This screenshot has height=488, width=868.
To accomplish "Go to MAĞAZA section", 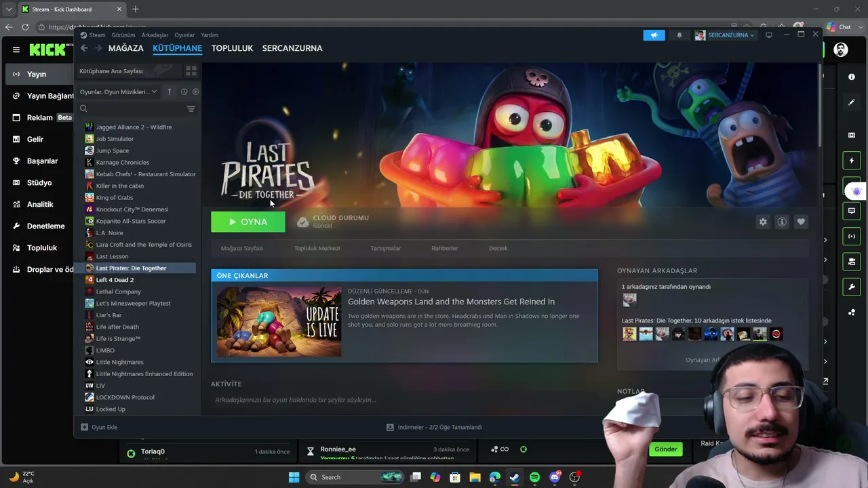I will coord(126,48).
